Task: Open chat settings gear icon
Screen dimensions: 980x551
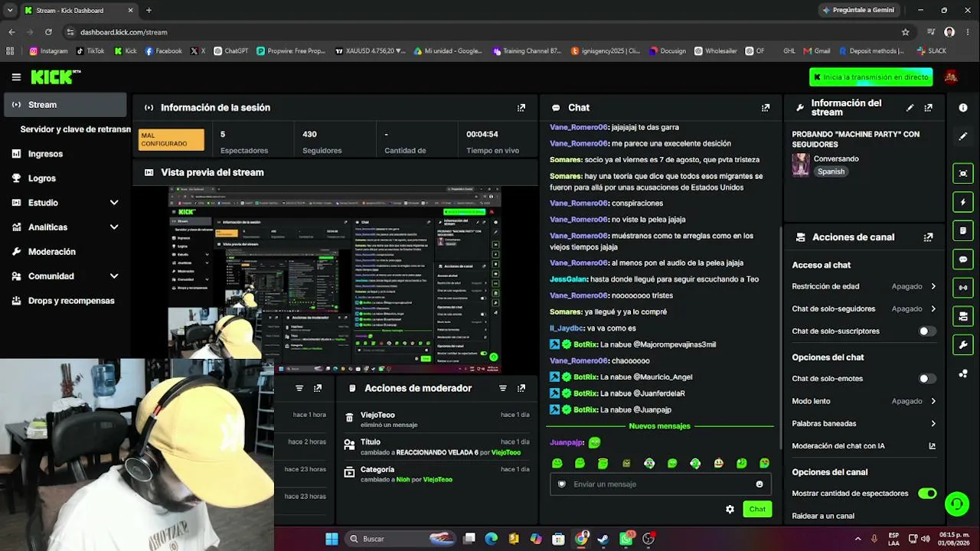Action: coord(730,509)
